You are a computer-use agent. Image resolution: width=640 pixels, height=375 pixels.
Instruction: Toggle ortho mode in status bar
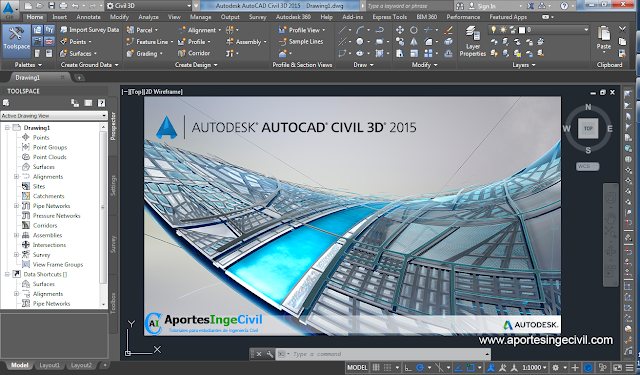coord(408,368)
